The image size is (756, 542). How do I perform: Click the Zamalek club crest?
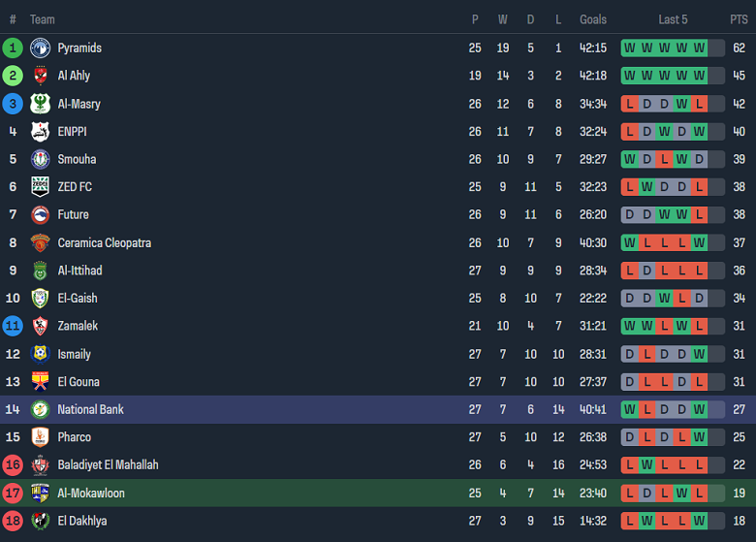[x=40, y=326]
